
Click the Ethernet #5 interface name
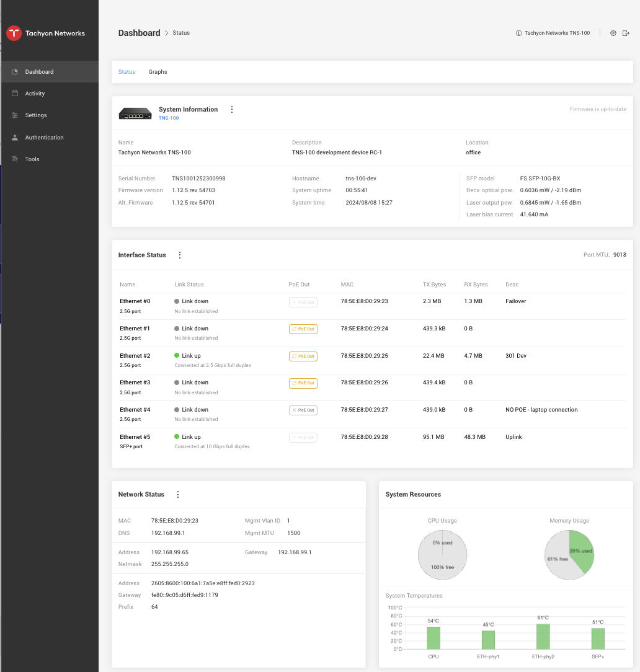click(x=135, y=436)
